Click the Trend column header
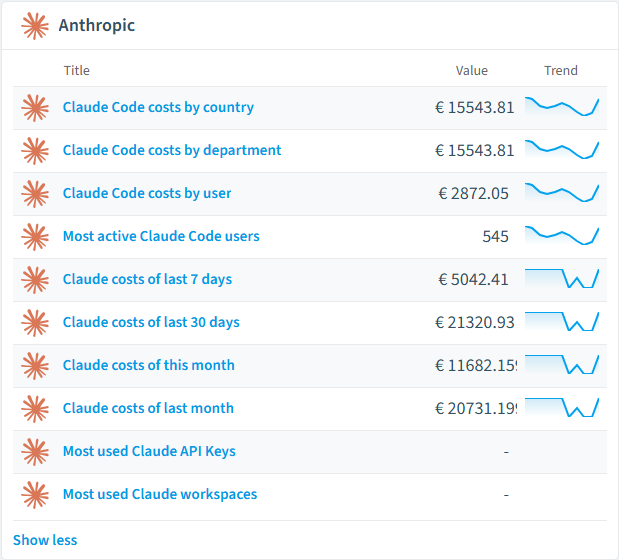 pyautogui.click(x=561, y=71)
